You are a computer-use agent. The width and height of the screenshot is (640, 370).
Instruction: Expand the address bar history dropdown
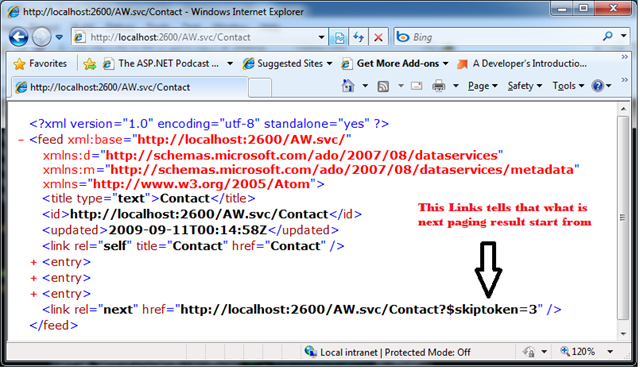tap(322, 38)
